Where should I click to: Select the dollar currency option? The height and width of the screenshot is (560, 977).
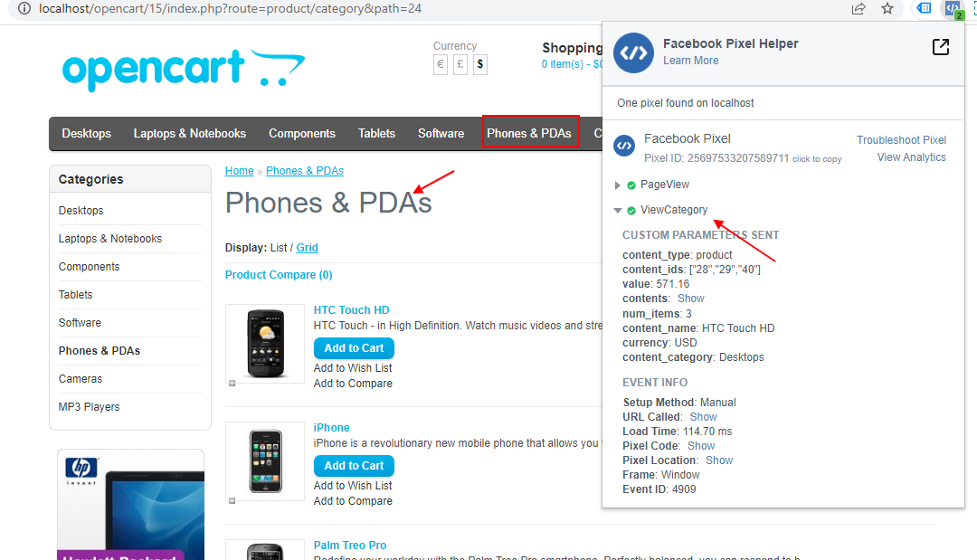(479, 64)
